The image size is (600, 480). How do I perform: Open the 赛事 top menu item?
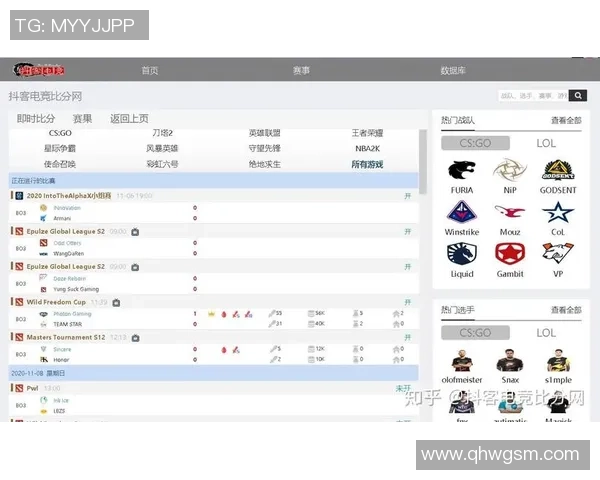(301, 71)
